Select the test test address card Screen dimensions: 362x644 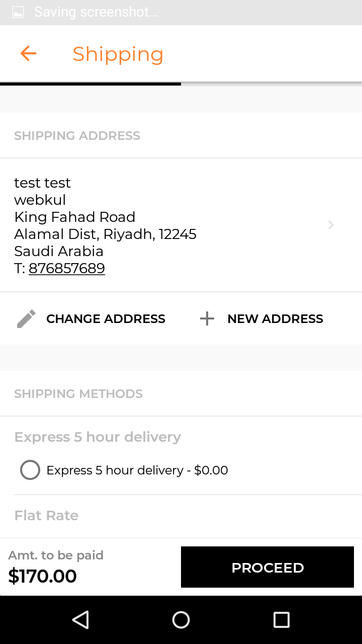181,225
